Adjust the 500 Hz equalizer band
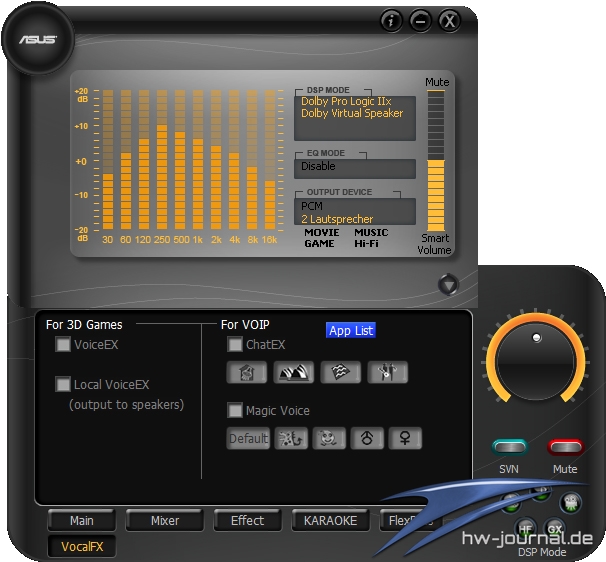606x562 pixels. coord(180,160)
